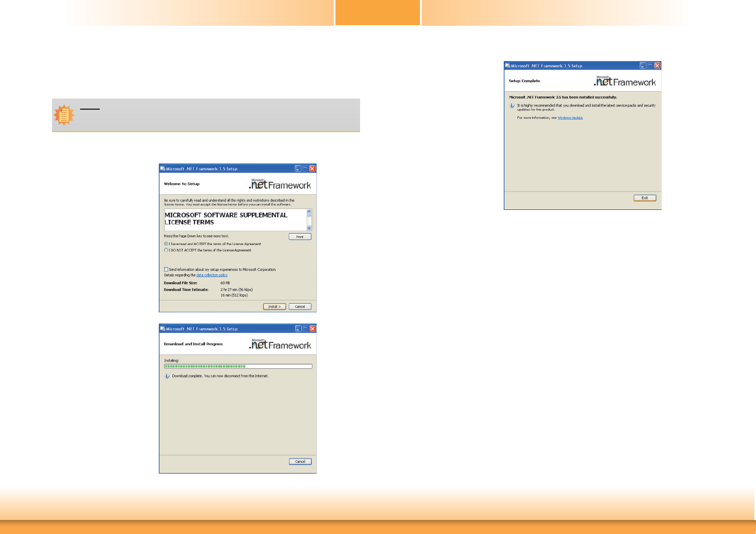Click the 'Download complete' message text
This screenshot has width=756, height=534.
[220, 376]
